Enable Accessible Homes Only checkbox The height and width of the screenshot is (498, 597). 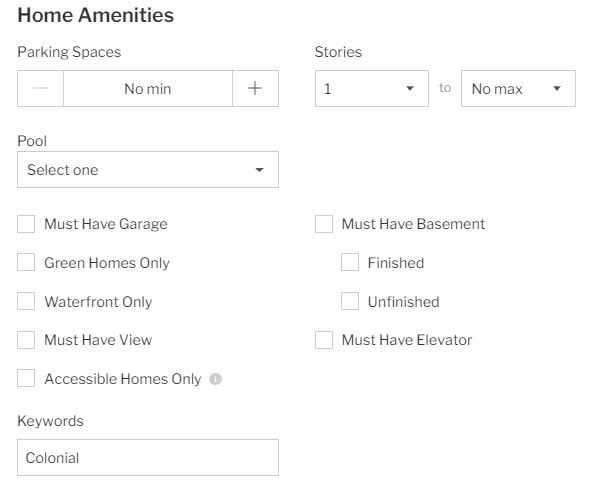click(26, 378)
